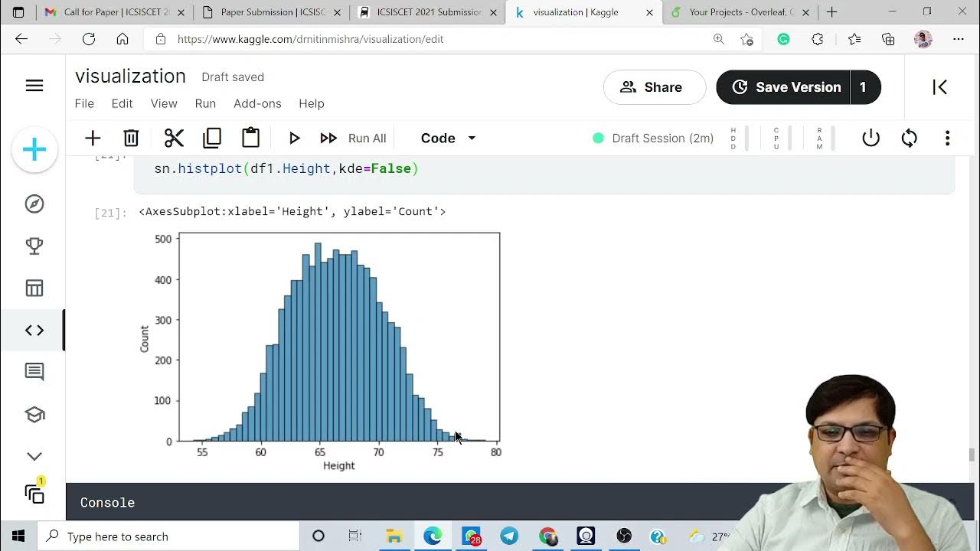Open the trophy Competitions icon
980x551 pixels.
click(34, 246)
